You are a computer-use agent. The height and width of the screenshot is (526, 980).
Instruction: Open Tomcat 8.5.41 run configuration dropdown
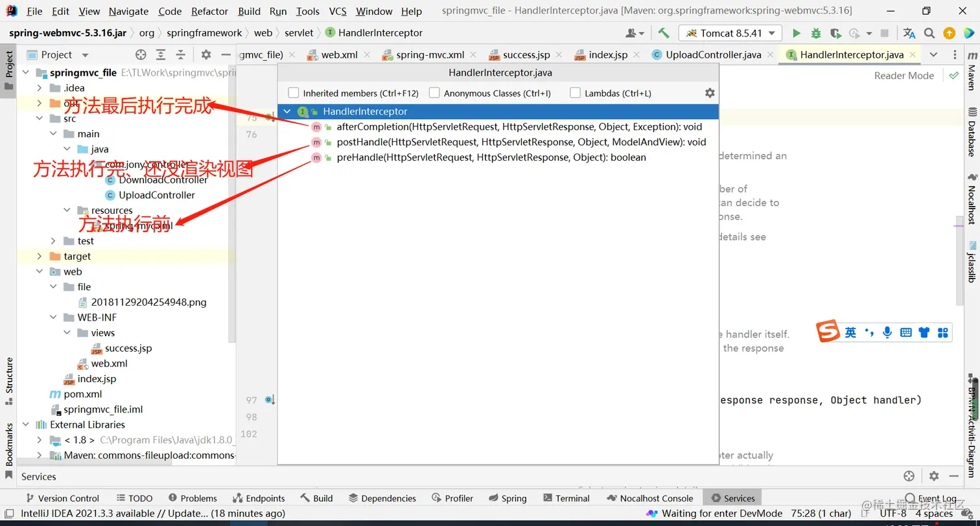730,33
